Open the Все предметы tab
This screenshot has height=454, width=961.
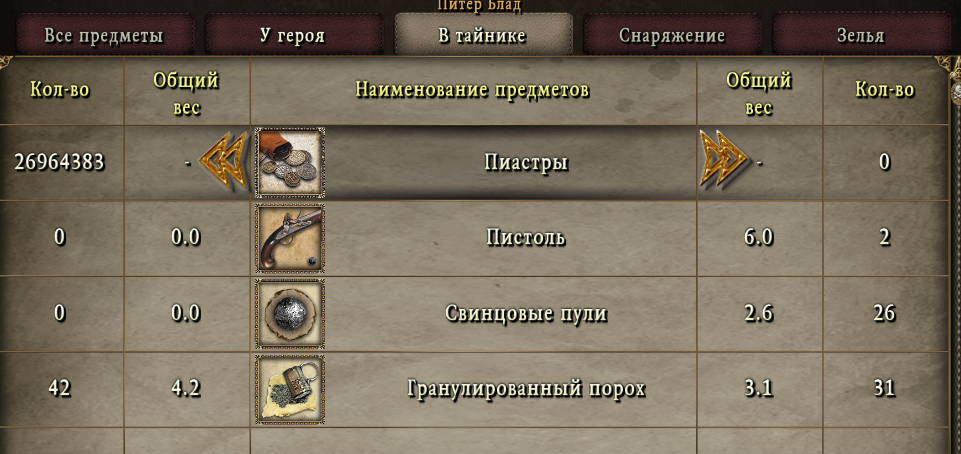tap(104, 35)
